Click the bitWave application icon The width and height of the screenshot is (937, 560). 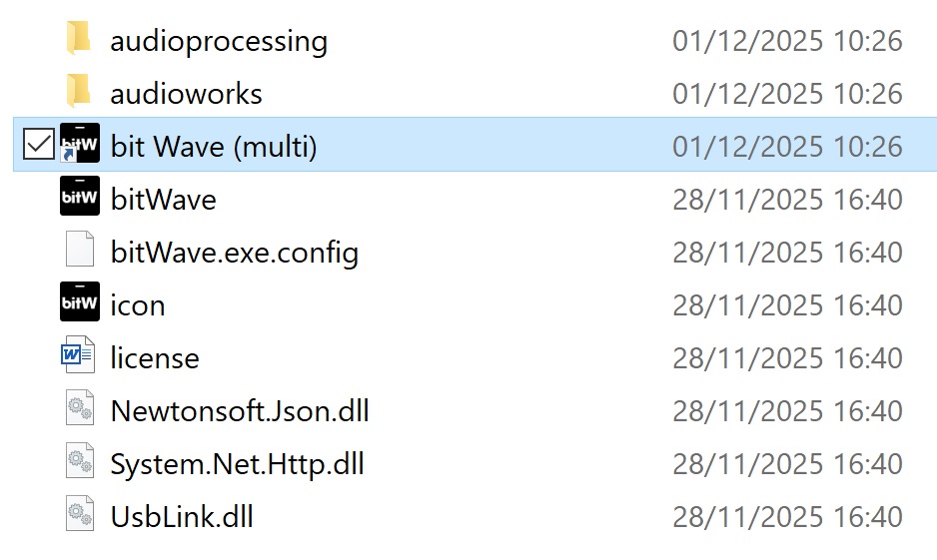(x=80, y=199)
